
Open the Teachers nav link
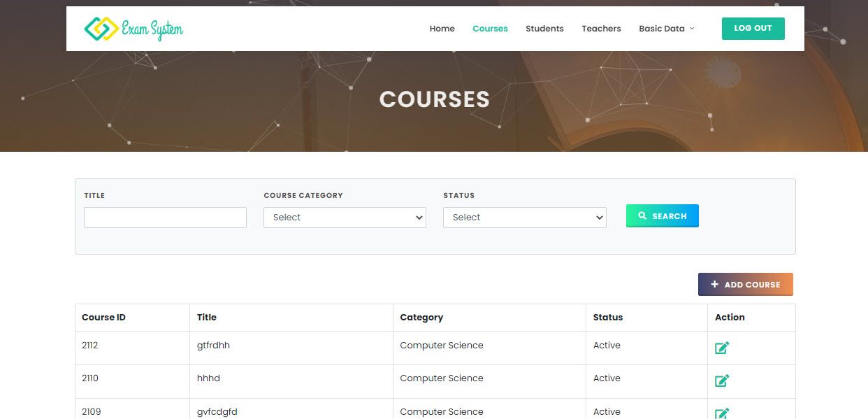[601, 29]
